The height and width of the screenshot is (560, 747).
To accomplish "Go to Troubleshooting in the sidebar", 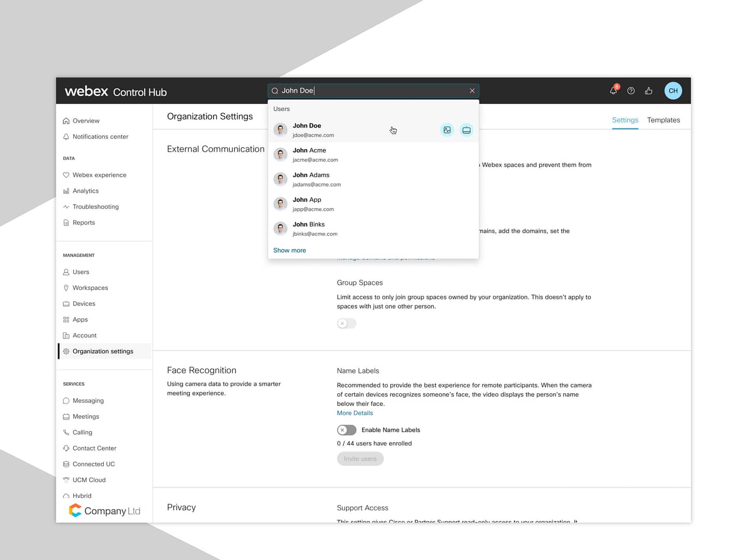I will coord(95,207).
